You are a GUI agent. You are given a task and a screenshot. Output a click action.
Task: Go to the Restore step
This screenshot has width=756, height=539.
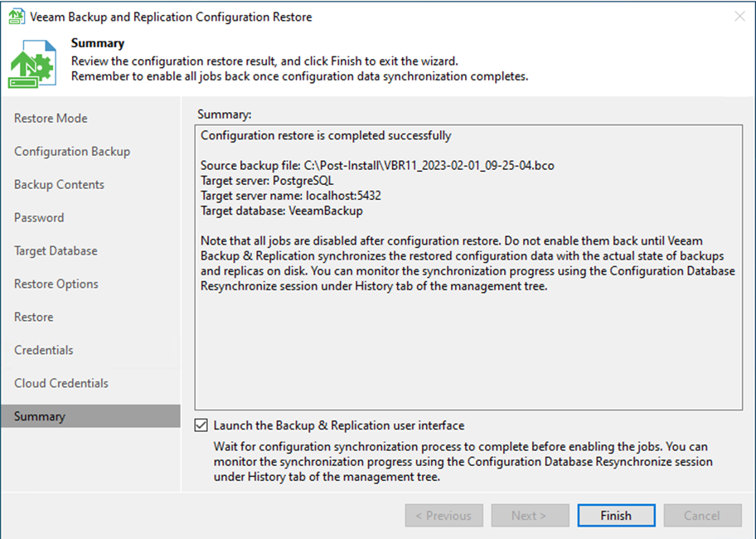pos(33,317)
